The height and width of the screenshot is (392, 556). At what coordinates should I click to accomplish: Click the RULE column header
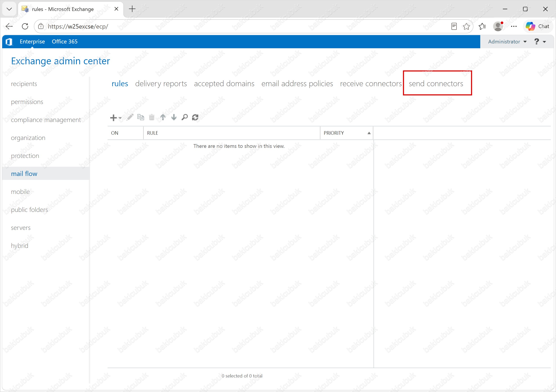(232, 133)
